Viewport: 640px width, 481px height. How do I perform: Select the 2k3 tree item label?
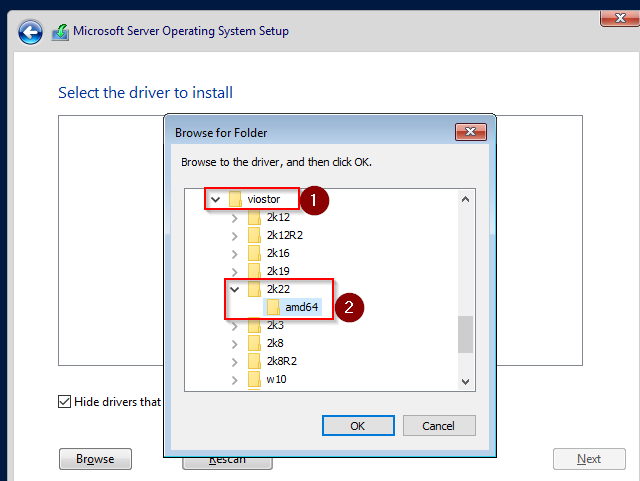point(275,325)
